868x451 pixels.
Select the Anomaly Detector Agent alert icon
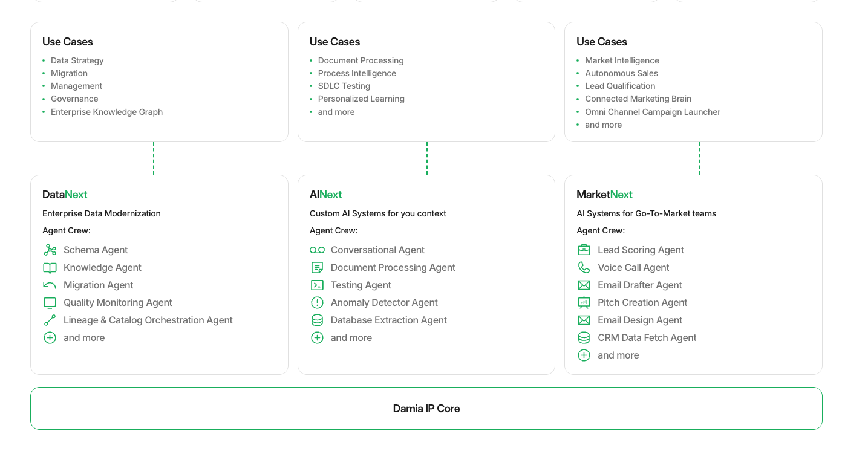click(x=318, y=302)
